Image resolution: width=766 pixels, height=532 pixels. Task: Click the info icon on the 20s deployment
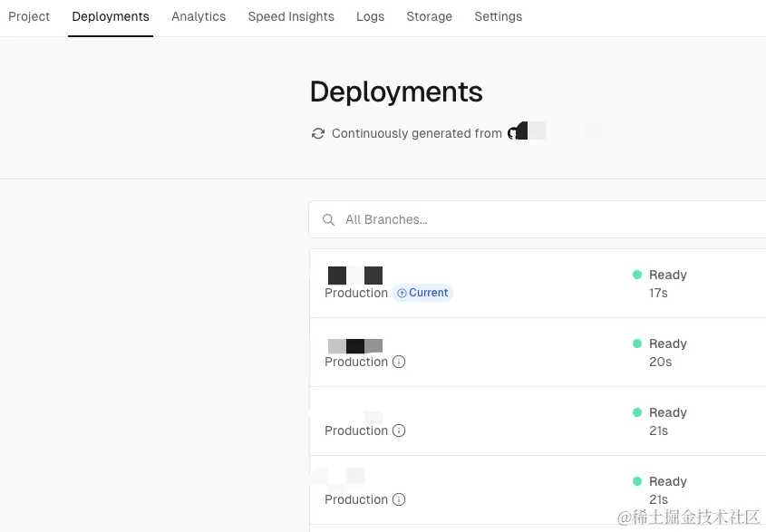(399, 362)
